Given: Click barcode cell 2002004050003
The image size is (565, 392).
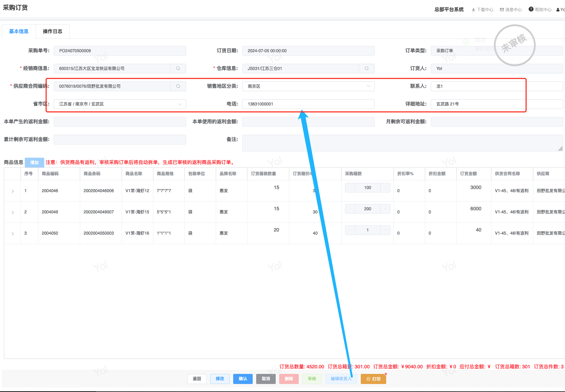Looking at the screenshot, I should (x=99, y=233).
